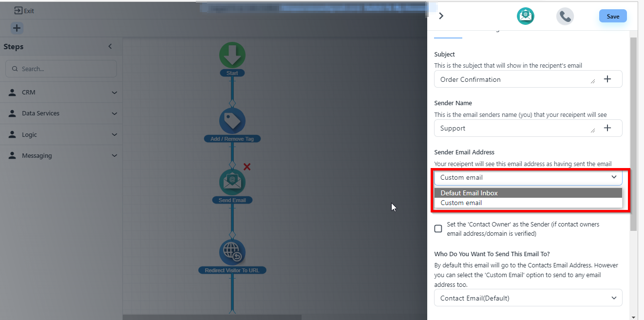Click the Redirect Visitor To URL node
The image size is (644, 320).
pos(232,252)
